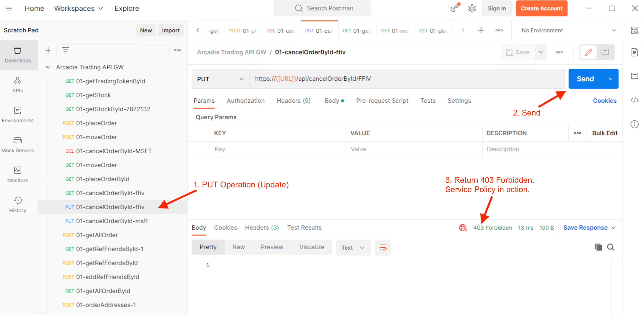Copy response body with copy icon
Image resolution: width=644 pixels, height=315 pixels.
(x=598, y=247)
